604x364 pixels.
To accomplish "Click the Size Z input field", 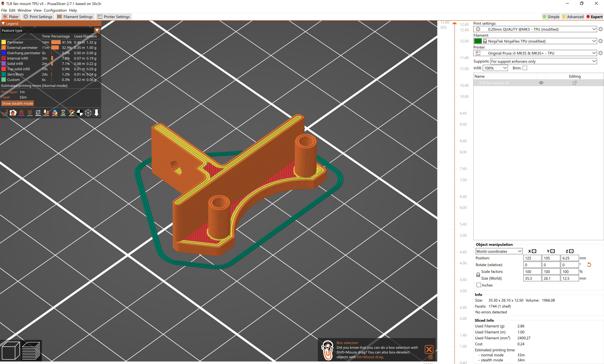I will coord(569,278).
